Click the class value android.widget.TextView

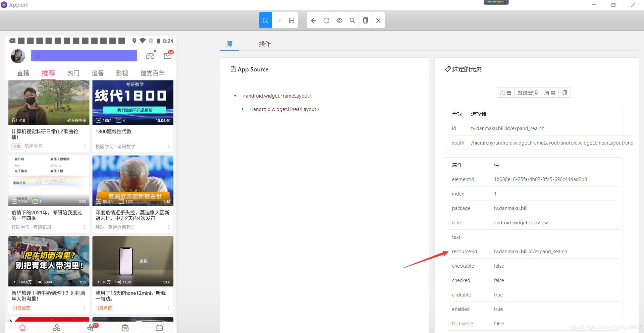tap(521, 223)
